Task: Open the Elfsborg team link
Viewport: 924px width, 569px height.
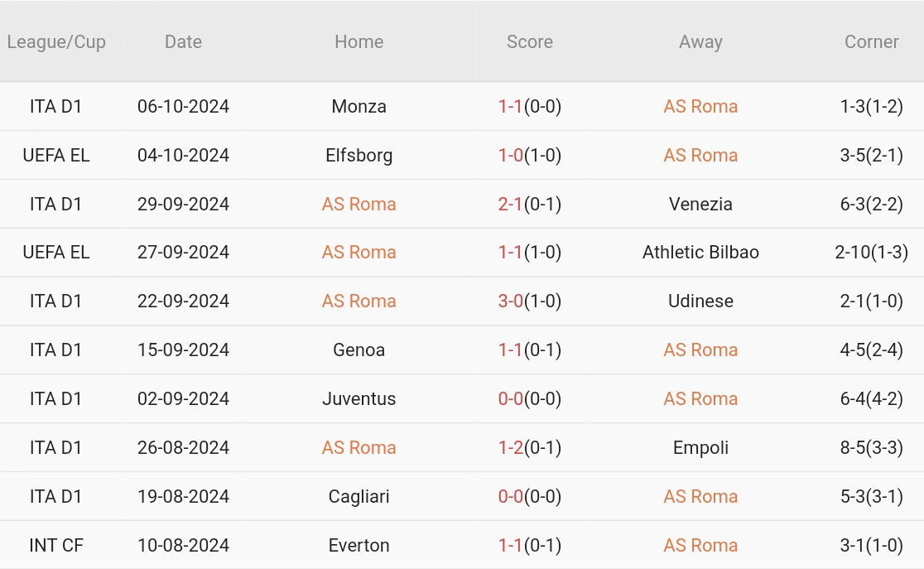Action: (359, 155)
